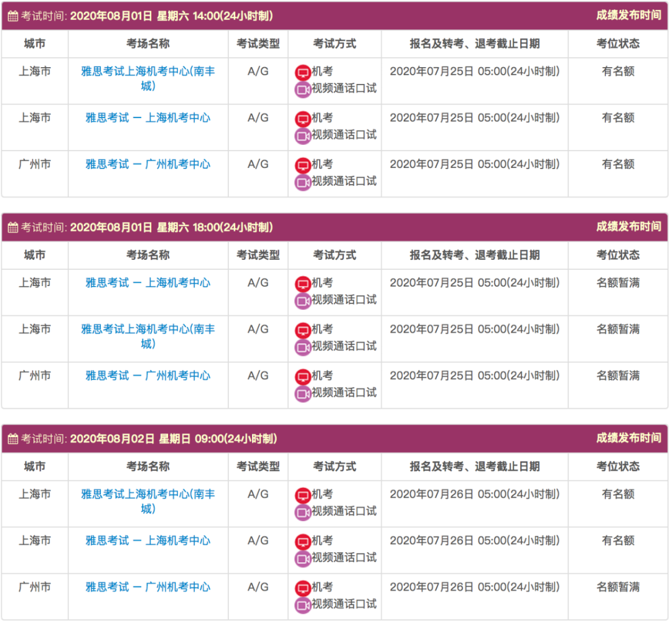Click 考试类型 column header in 18:00 table

258,255
